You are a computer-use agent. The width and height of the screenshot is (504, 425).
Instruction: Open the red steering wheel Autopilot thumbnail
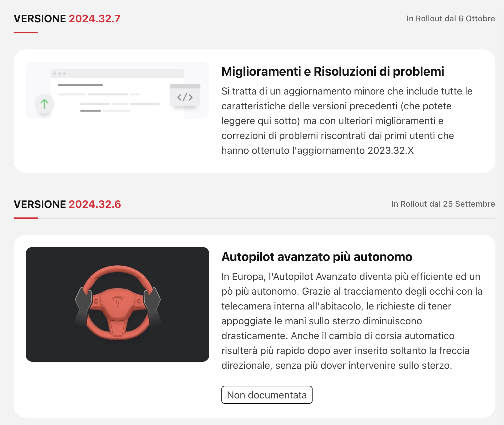click(x=117, y=304)
